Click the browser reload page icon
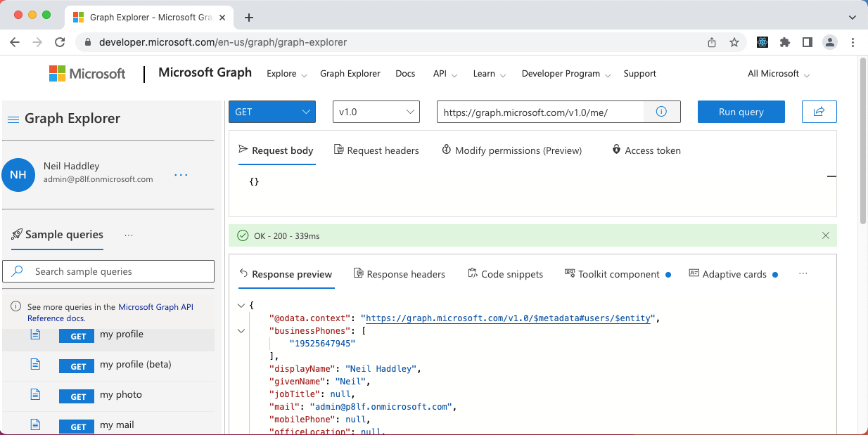 [60, 42]
